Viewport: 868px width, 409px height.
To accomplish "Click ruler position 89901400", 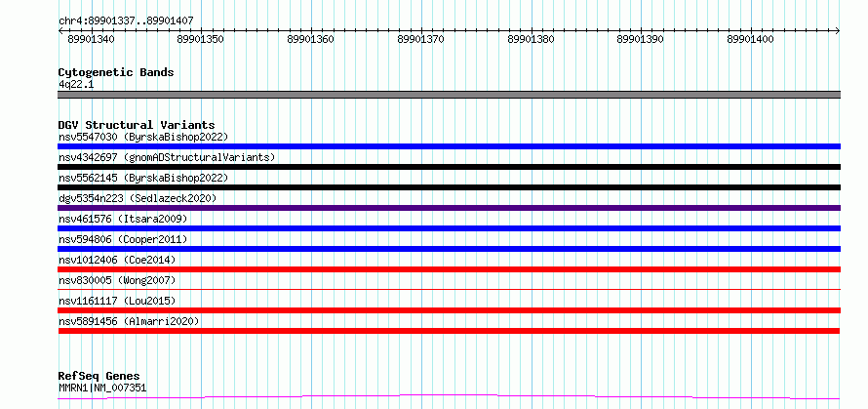I will point(751,39).
